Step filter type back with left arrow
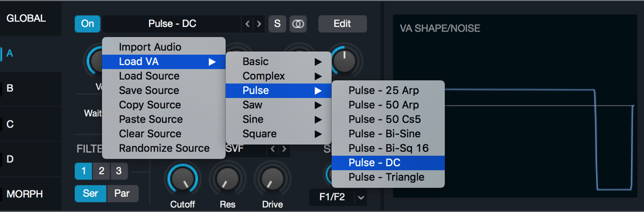The image size is (644, 212). click(272, 149)
